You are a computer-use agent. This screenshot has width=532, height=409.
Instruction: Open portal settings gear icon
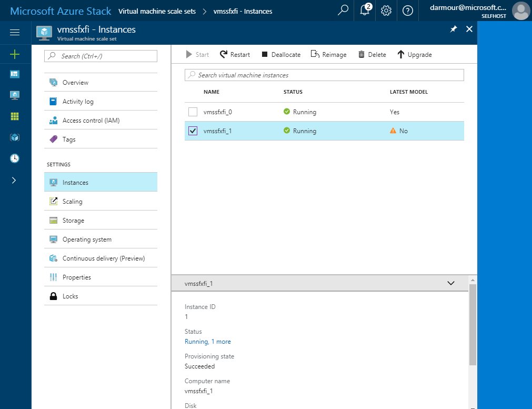[x=386, y=11]
